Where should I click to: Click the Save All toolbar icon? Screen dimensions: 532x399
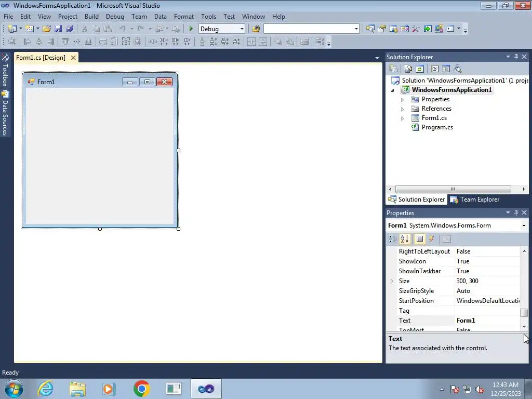pyautogui.click(x=70, y=29)
